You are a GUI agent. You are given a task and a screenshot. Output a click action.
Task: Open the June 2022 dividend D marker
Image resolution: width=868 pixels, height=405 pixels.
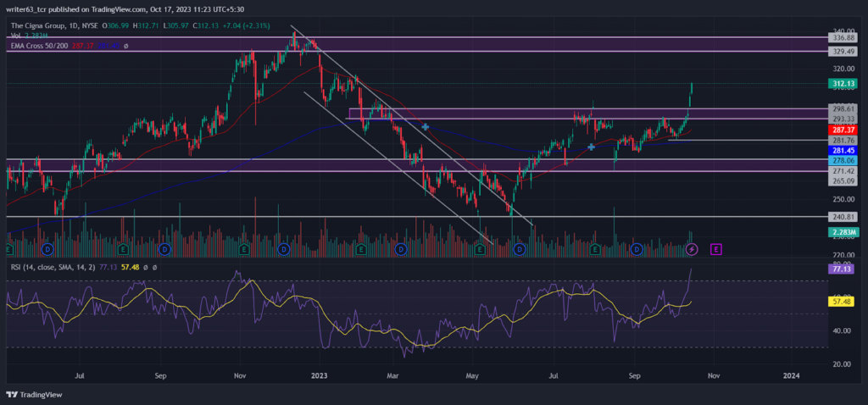pos(47,250)
